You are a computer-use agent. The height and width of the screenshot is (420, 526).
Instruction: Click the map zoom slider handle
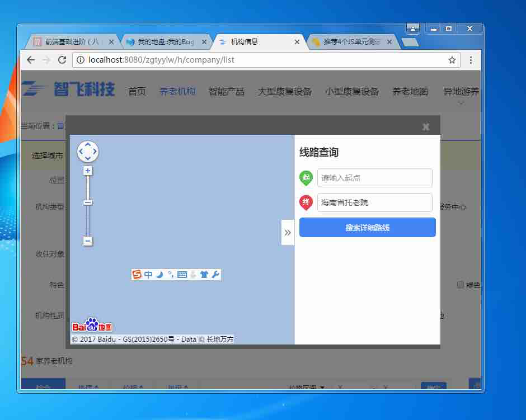tap(88, 202)
